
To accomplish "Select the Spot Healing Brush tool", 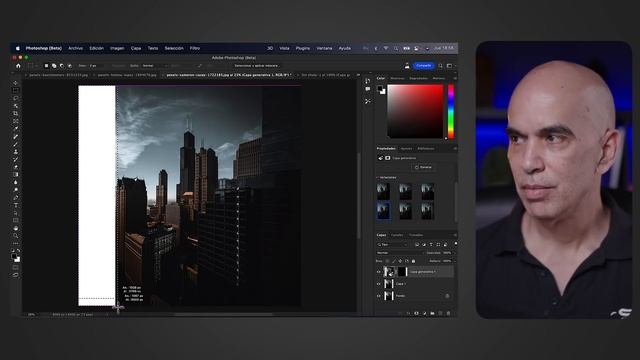I will (x=16, y=136).
